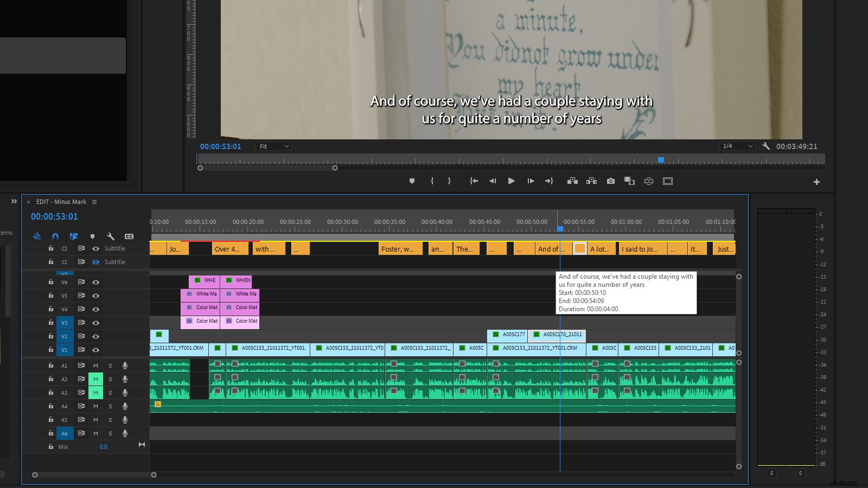This screenshot has width=868, height=488.
Task: Export a frame using the camera icon
Action: click(610, 181)
